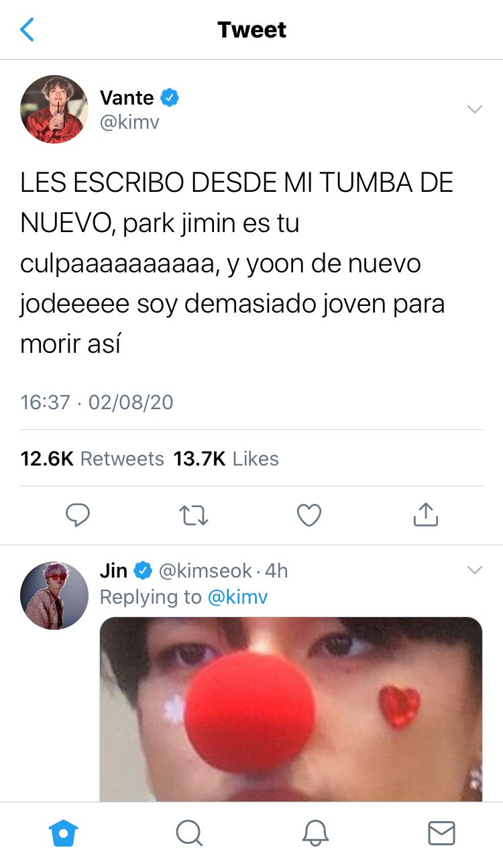This screenshot has width=503, height=868.
Task: View the 13.7K Likes list
Action: point(226,459)
